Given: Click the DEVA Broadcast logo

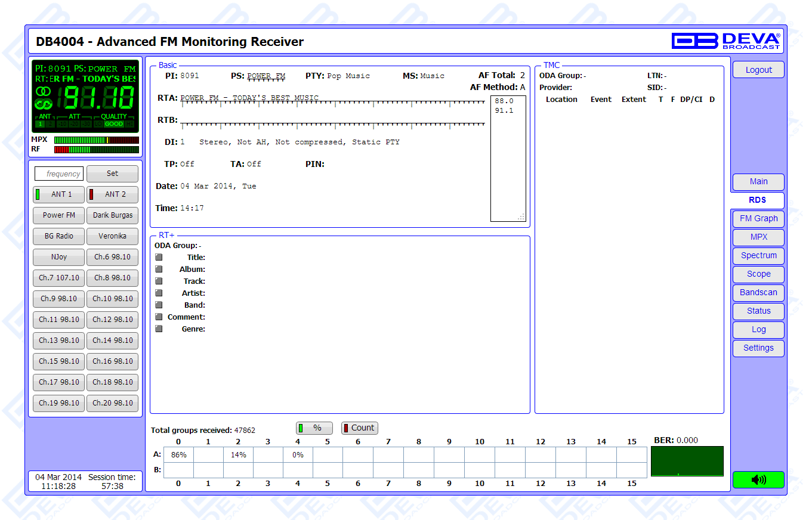Looking at the screenshot, I should pos(725,41).
